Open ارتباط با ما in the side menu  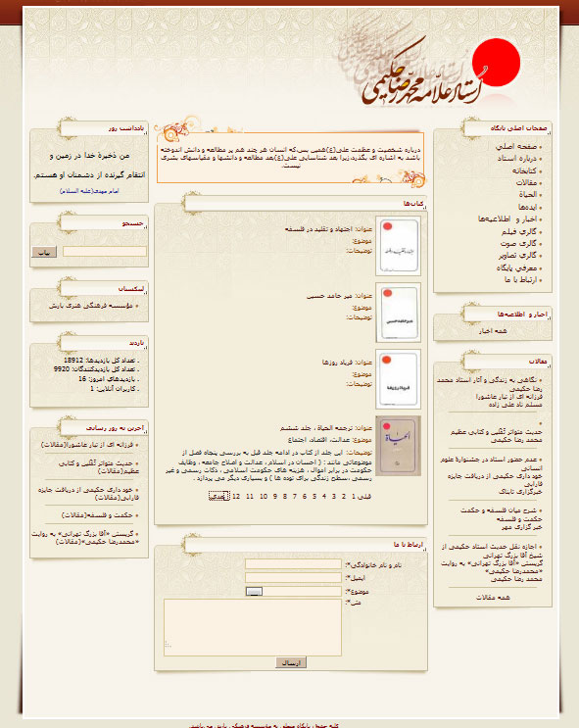point(520,280)
